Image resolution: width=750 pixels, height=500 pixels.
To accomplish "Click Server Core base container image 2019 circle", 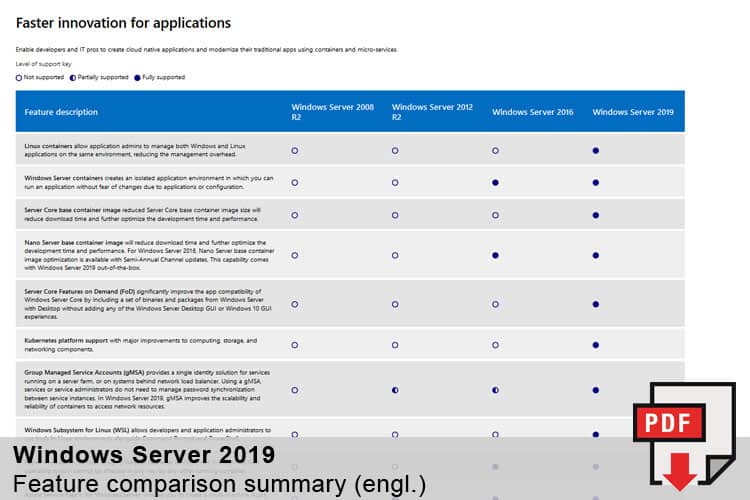I will (596, 215).
